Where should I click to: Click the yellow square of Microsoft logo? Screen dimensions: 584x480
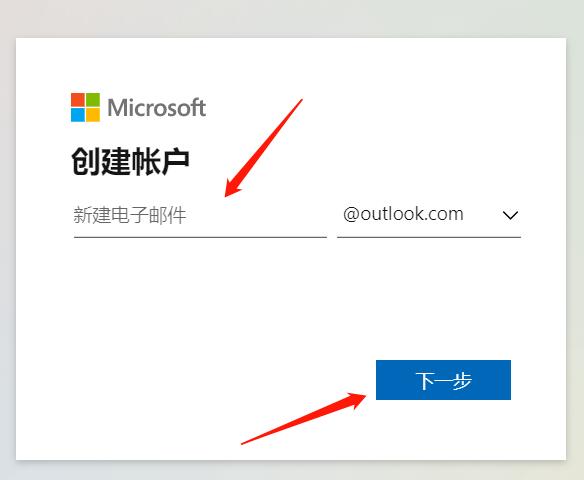(93, 115)
